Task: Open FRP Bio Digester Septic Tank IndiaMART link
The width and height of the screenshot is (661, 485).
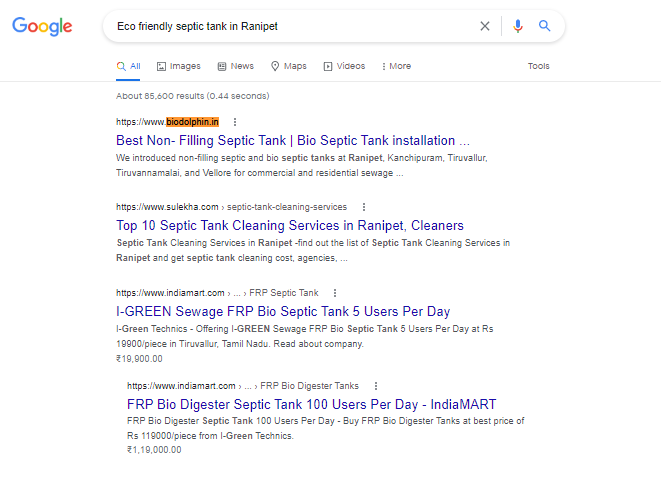Action: (311, 404)
